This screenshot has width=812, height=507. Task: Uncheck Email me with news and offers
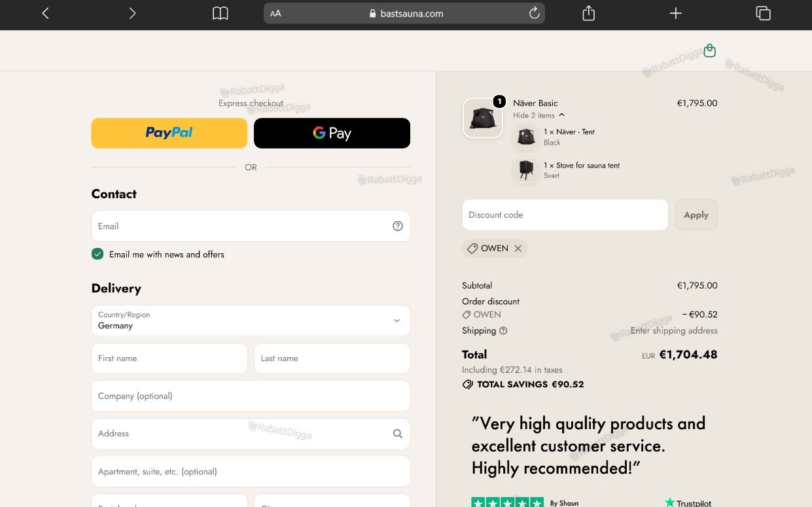pos(97,254)
